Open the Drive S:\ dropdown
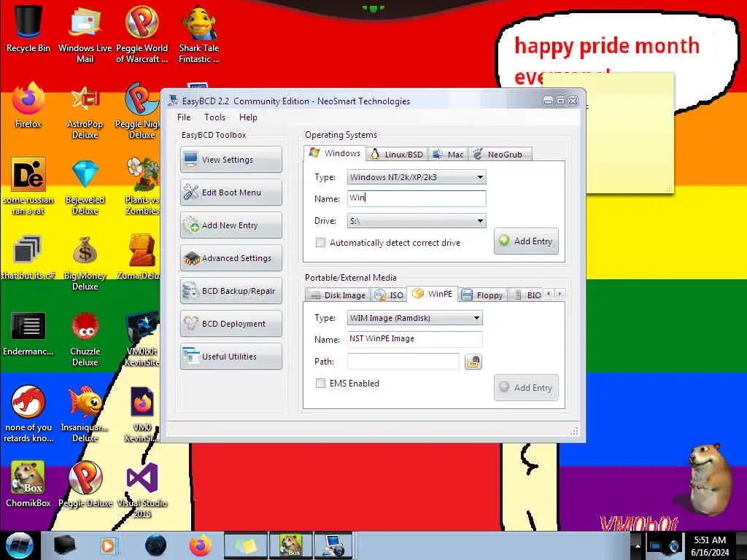747x560 pixels. [417, 221]
